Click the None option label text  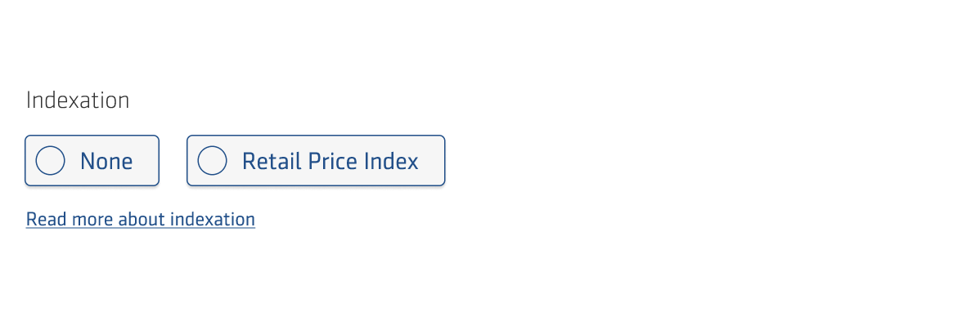tap(106, 161)
